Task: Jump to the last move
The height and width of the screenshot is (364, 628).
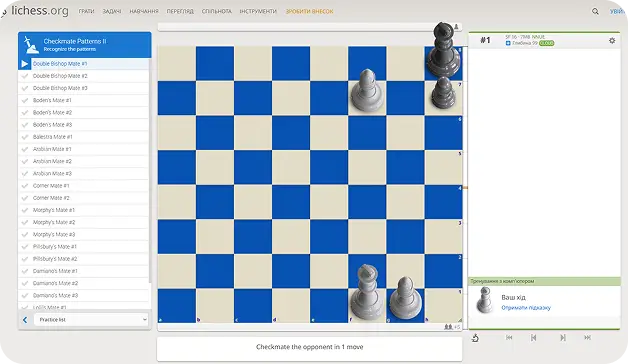Action: [x=587, y=338]
